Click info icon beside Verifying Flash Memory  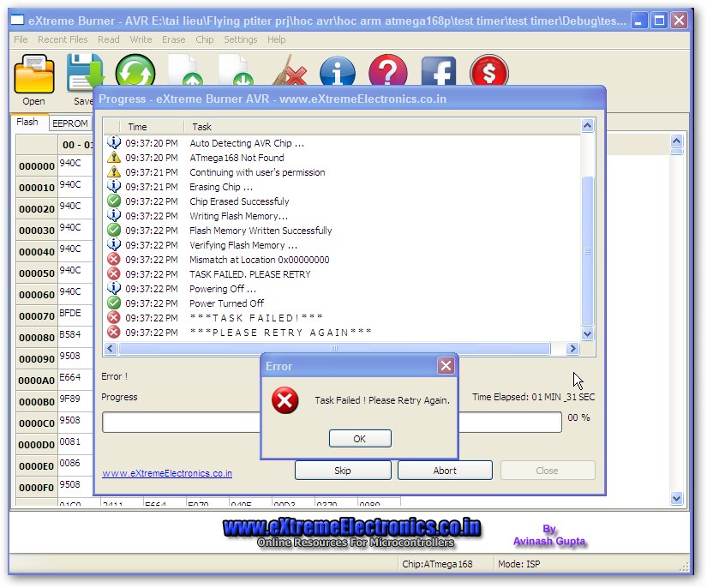click(x=114, y=244)
